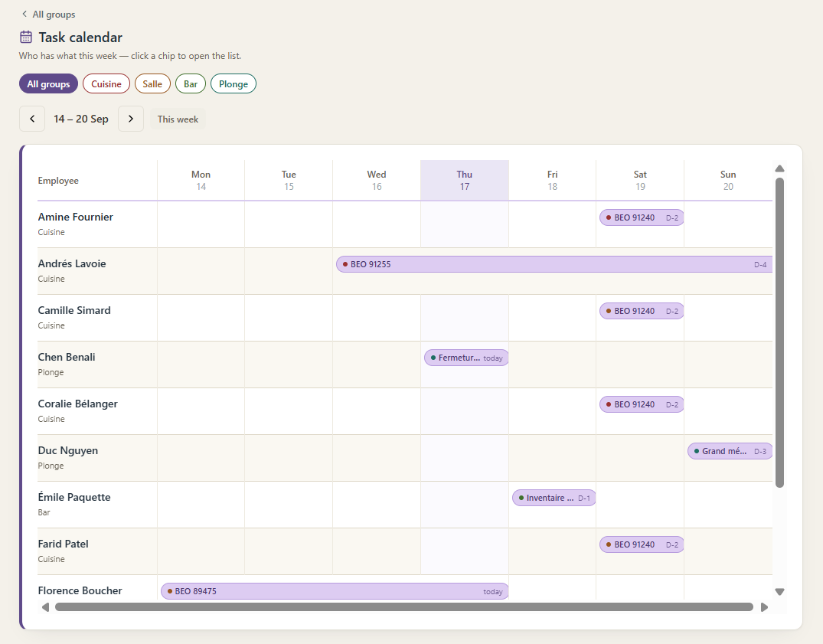This screenshot has height=644, width=823.
Task: Filter by the Bar group
Action: click(x=191, y=84)
